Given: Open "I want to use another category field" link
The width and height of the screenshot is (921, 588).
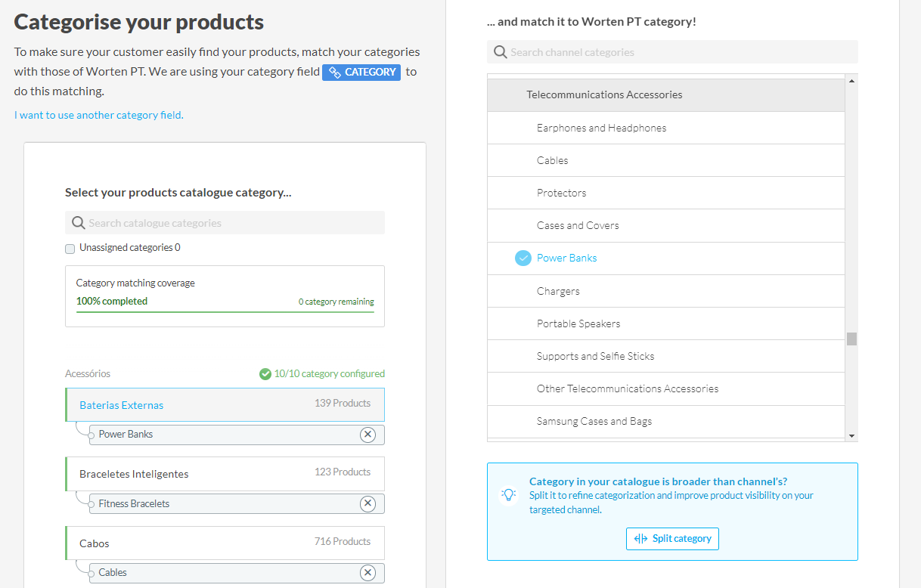Looking at the screenshot, I should (99, 116).
